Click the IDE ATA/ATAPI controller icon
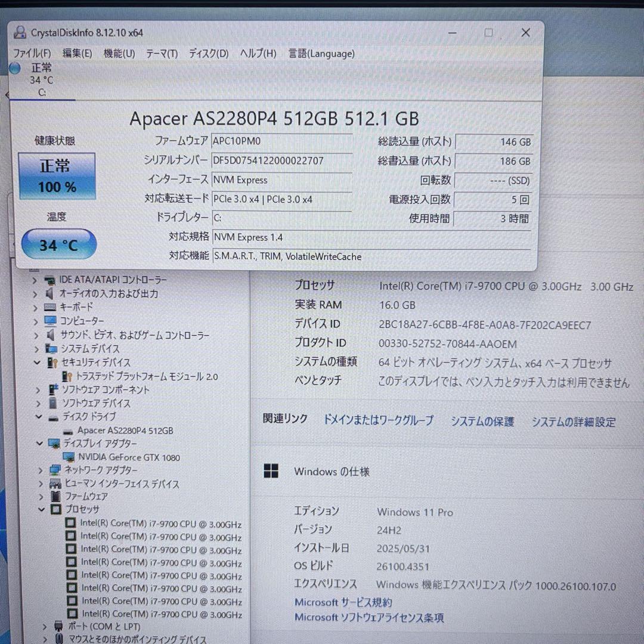The height and width of the screenshot is (644, 644). point(49,280)
